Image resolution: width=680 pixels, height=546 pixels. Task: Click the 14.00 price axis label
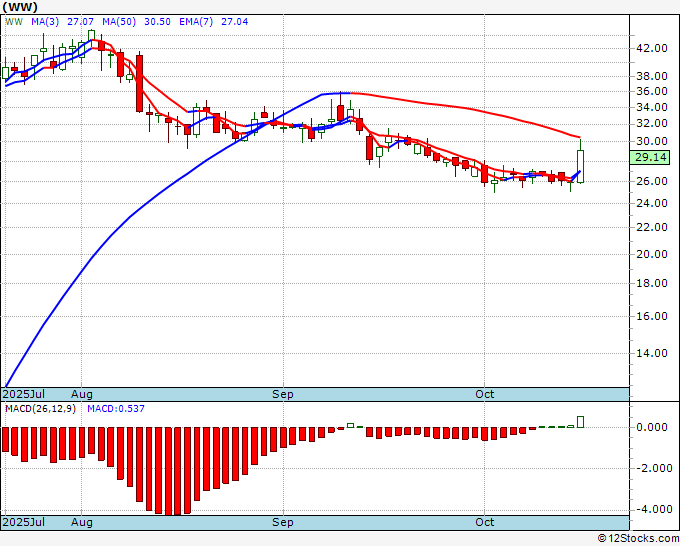point(651,353)
